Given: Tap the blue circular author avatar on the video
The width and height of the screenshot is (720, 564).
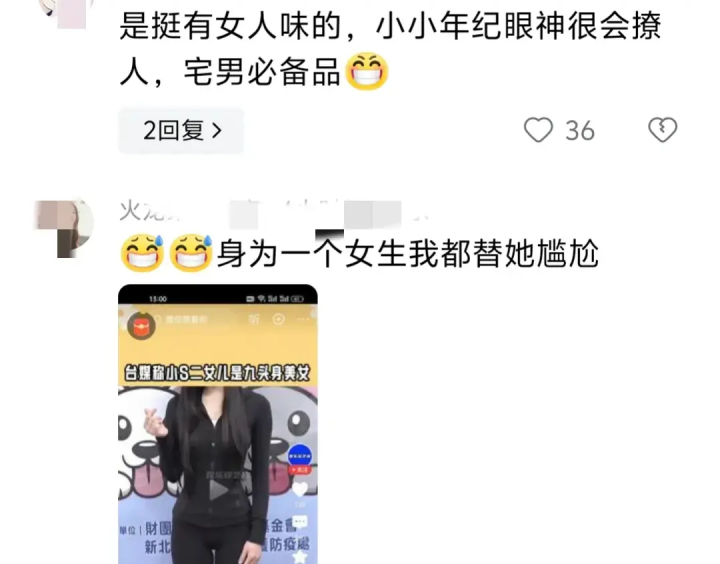Looking at the screenshot, I should [299, 455].
